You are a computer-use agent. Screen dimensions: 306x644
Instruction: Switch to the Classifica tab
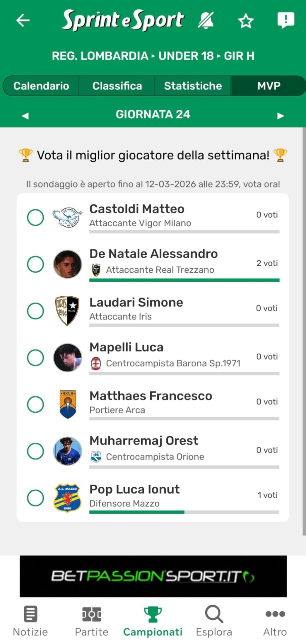coord(117,86)
